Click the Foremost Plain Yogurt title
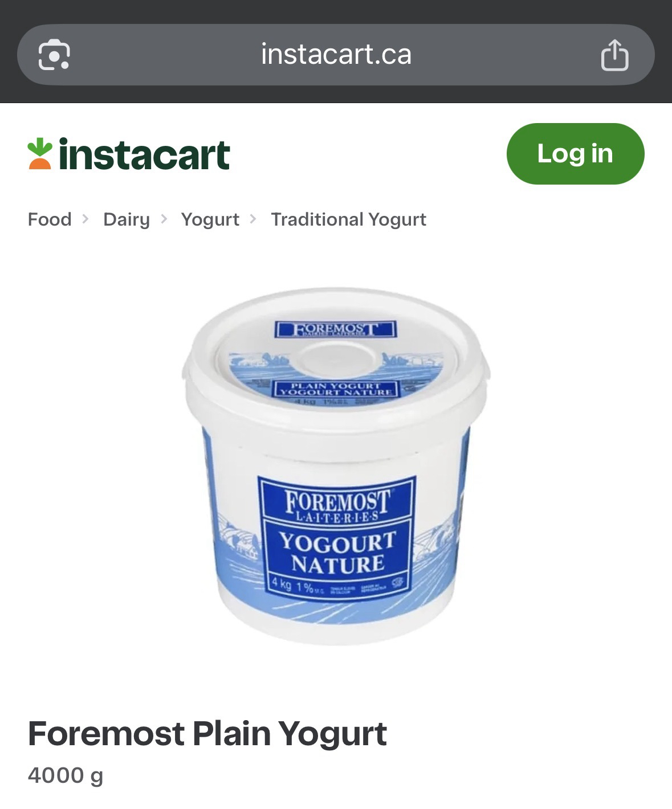 [207, 733]
